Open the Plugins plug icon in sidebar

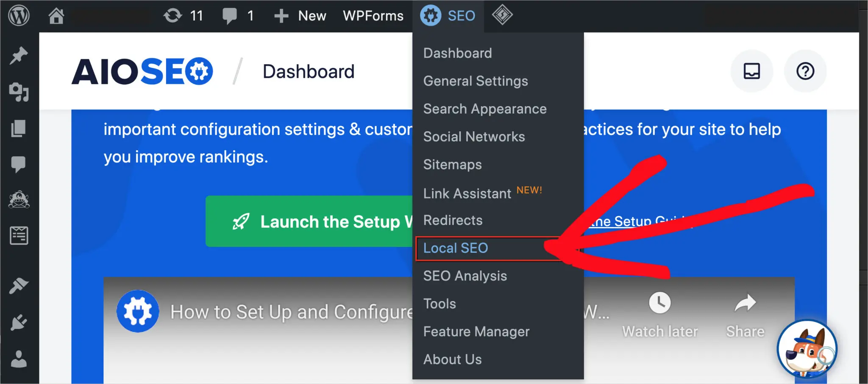click(19, 323)
